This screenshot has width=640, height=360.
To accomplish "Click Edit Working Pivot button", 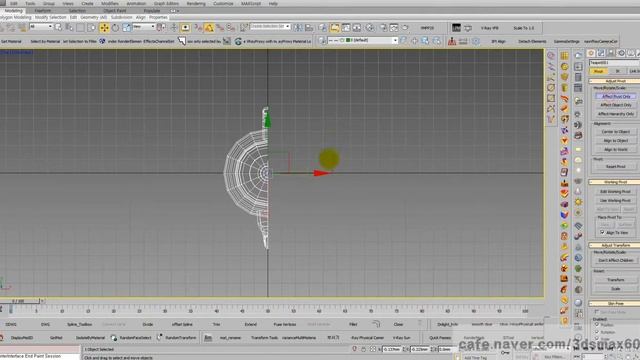I will click(616, 191).
